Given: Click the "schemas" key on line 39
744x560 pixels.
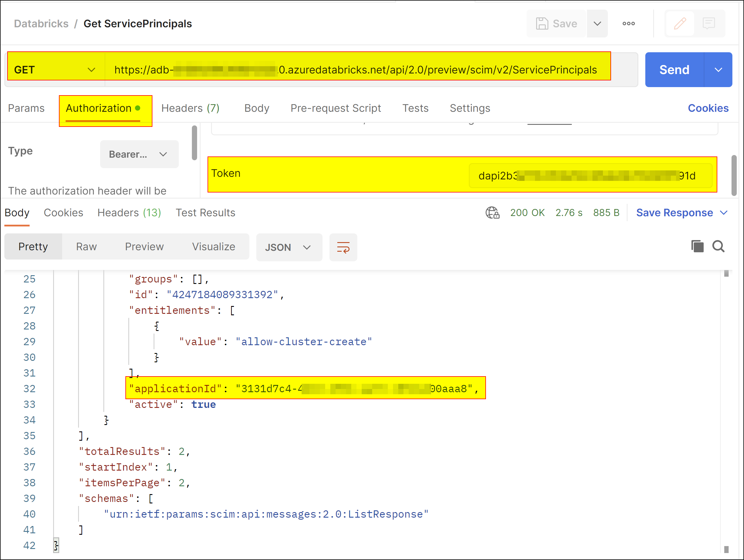Looking at the screenshot, I should pos(107,498).
